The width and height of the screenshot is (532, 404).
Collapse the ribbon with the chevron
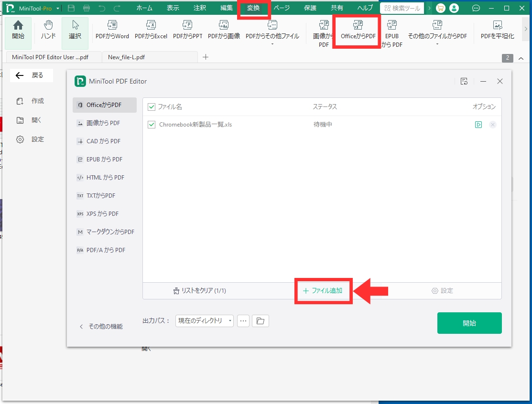coord(521,58)
